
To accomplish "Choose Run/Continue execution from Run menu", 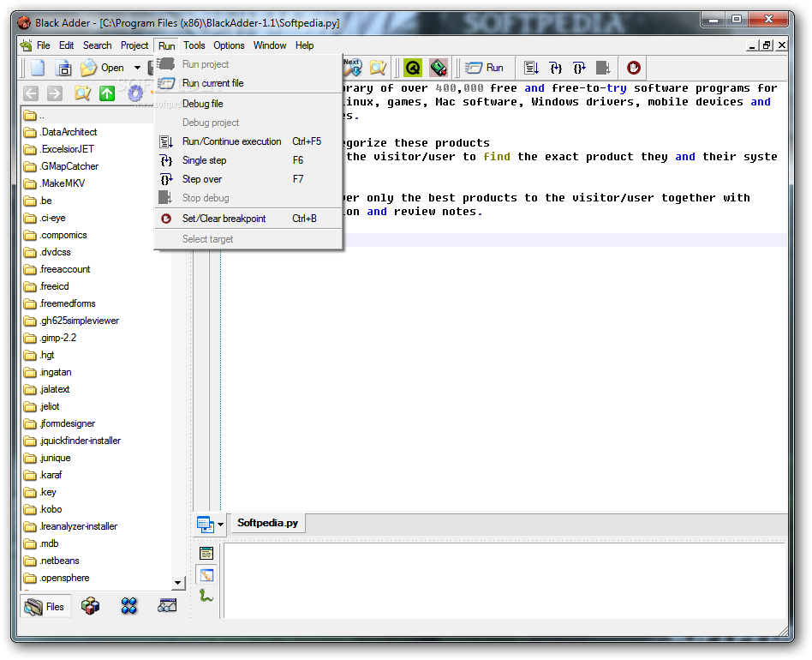I will pos(248,141).
